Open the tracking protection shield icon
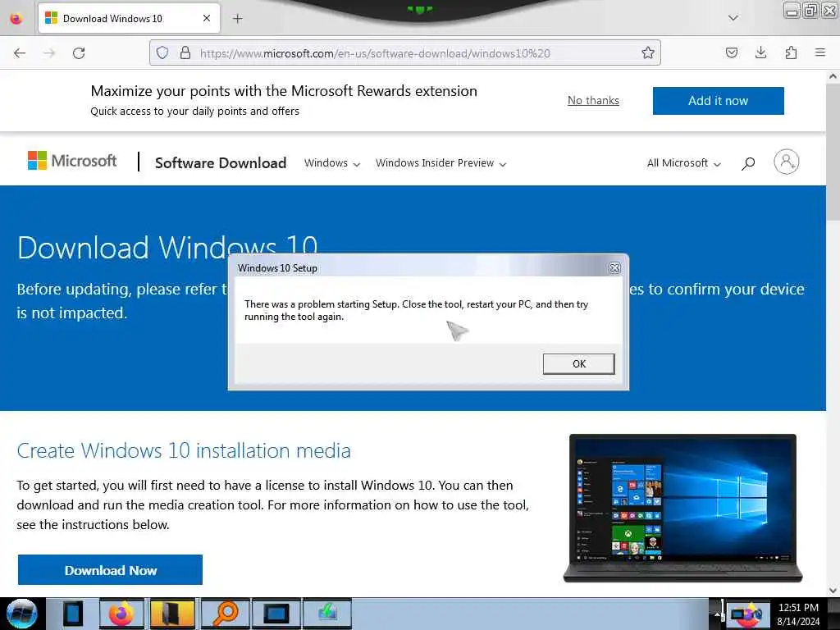Viewport: 840px width, 630px height. 162,52
